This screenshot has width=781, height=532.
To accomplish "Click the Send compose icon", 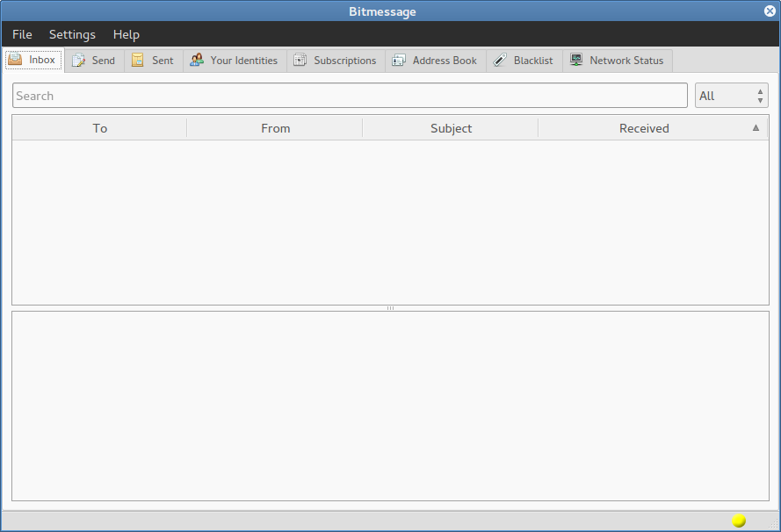I will 78,61.
